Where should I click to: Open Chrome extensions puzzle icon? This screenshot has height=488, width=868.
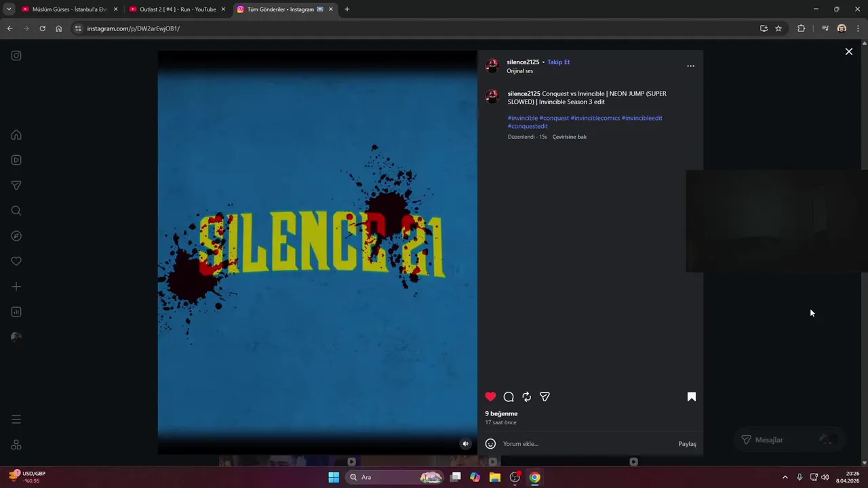[x=802, y=28]
